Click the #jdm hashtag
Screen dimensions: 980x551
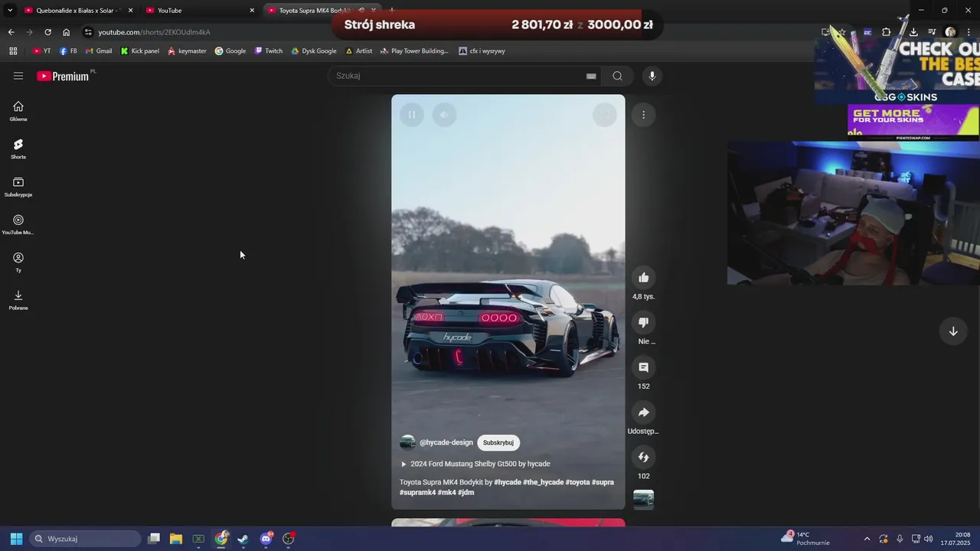pos(465,492)
